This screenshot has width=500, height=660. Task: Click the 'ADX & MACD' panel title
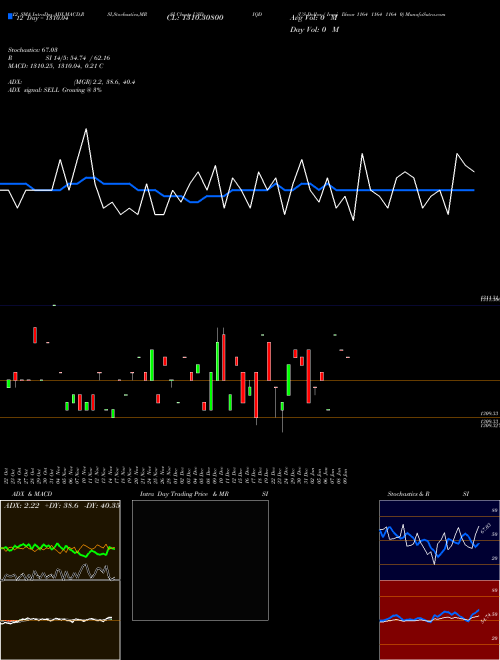32,494
